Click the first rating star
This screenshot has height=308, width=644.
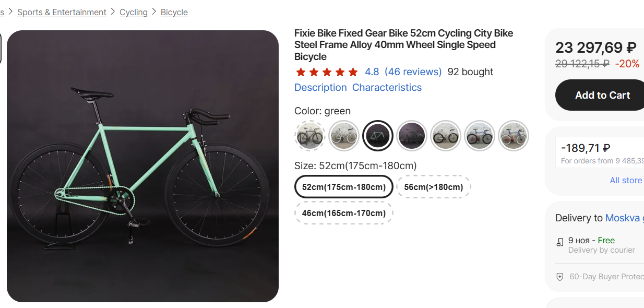tap(300, 72)
